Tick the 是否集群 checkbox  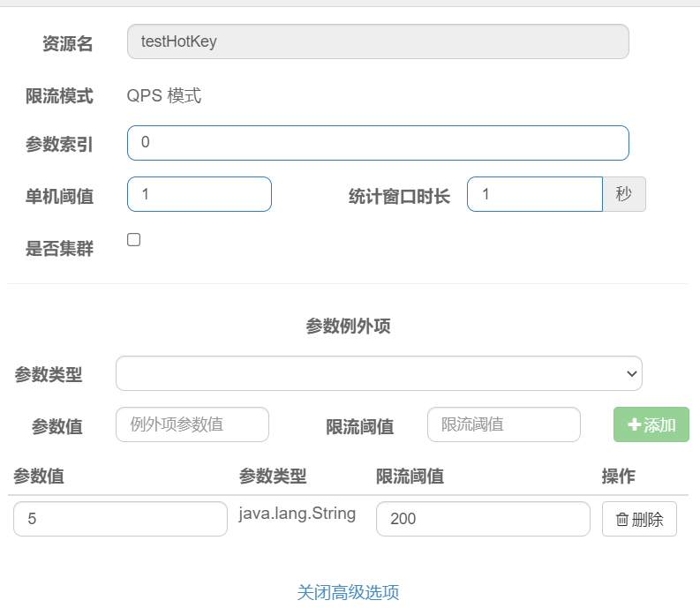click(133, 240)
